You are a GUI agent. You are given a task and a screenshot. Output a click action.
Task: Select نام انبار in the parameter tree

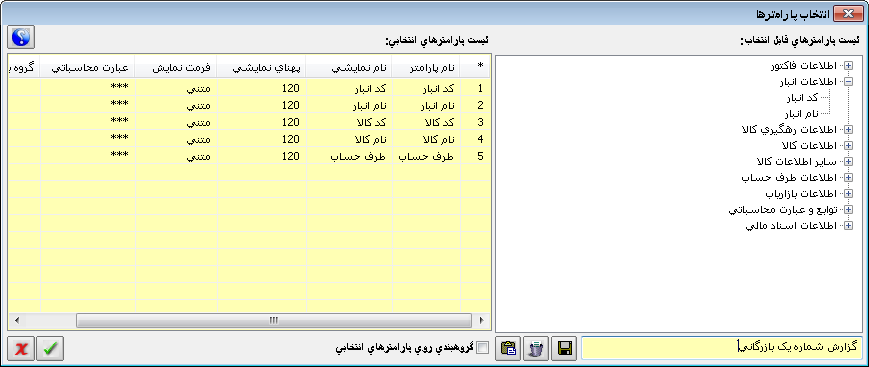coord(801,114)
